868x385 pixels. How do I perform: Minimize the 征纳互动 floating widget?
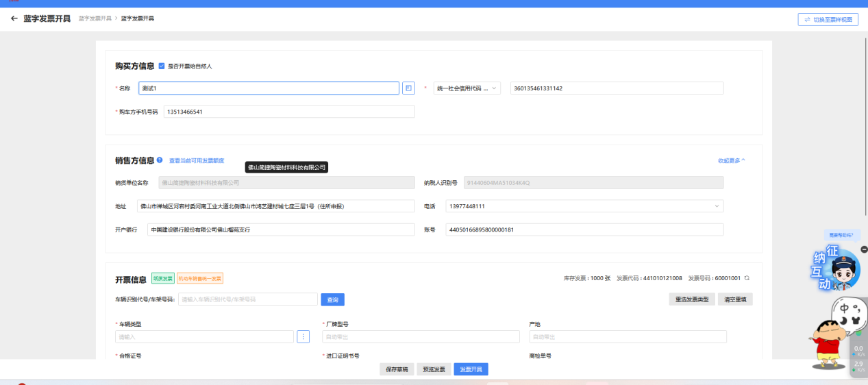tap(864, 249)
